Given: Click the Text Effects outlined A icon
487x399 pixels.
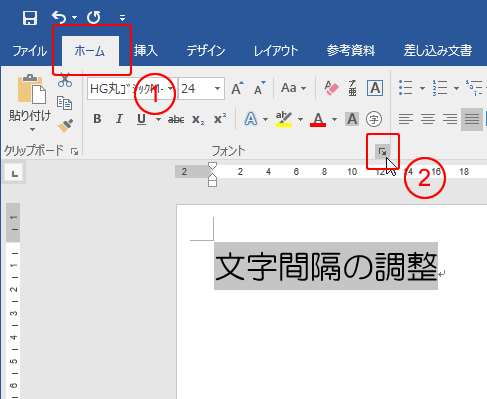Looking at the screenshot, I should 251,119.
